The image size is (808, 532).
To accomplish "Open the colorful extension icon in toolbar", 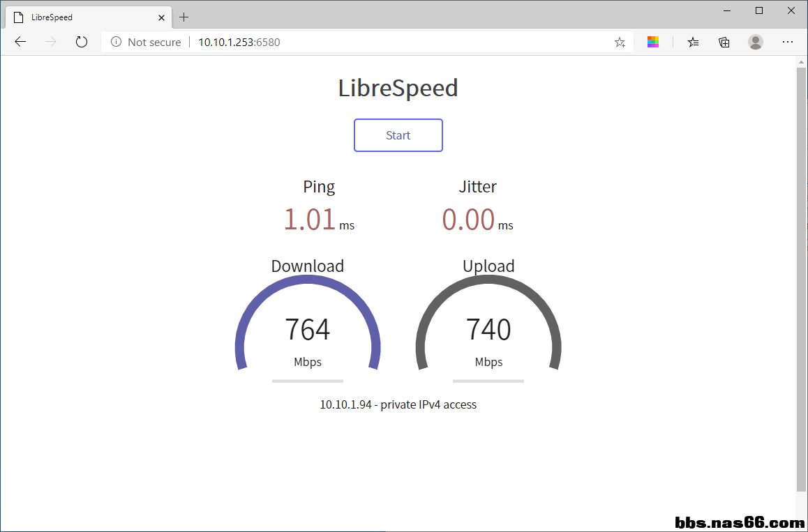I will click(653, 42).
